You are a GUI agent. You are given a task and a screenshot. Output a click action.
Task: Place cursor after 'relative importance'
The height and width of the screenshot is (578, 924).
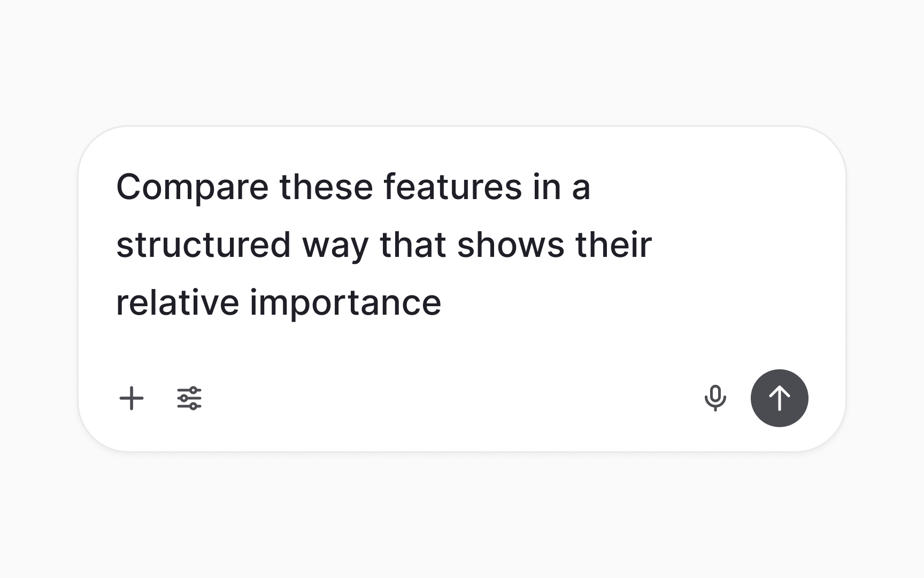tap(446, 302)
